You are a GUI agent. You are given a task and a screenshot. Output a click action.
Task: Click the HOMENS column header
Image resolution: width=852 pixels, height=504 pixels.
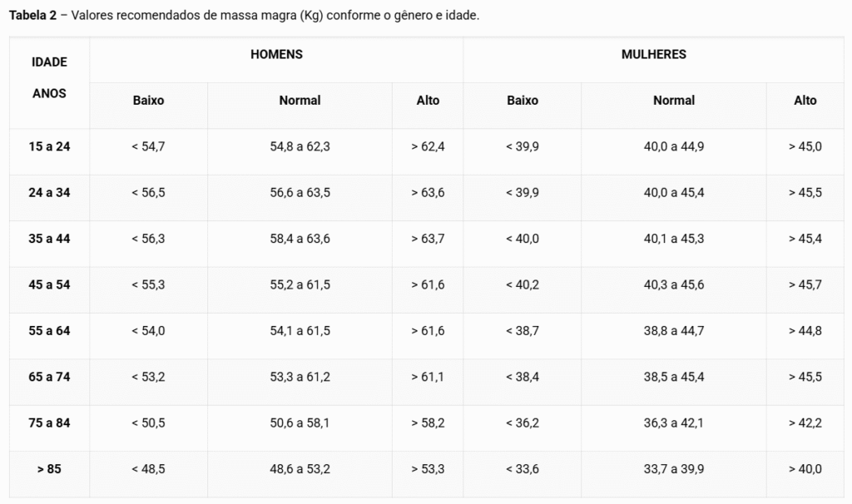pyautogui.click(x=276, y=54)
